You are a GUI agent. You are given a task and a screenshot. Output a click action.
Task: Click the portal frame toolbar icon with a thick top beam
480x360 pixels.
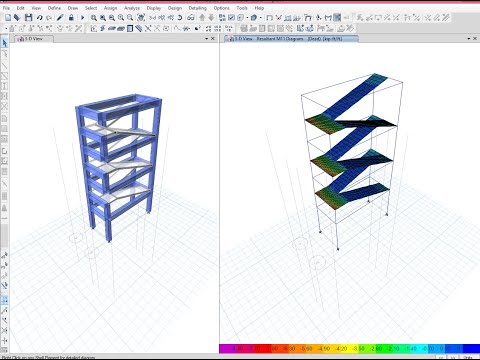coord(308,18)
